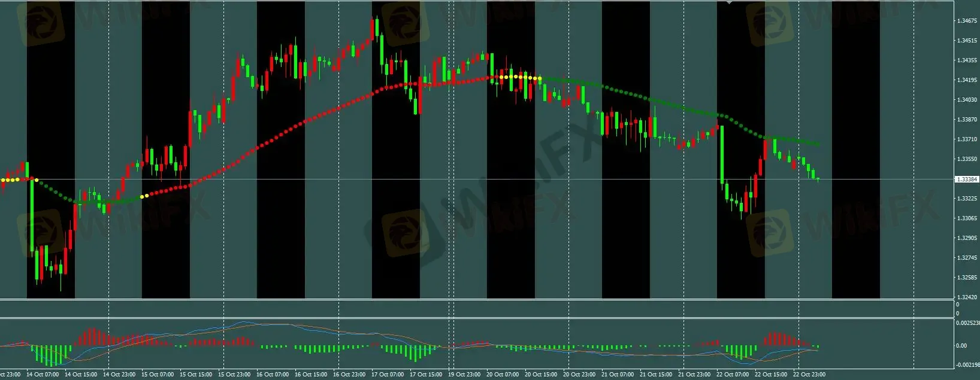Click the 15 Oct 15:00 time label
The height and width of the screenshot is (380, 980).
[196, 375]
